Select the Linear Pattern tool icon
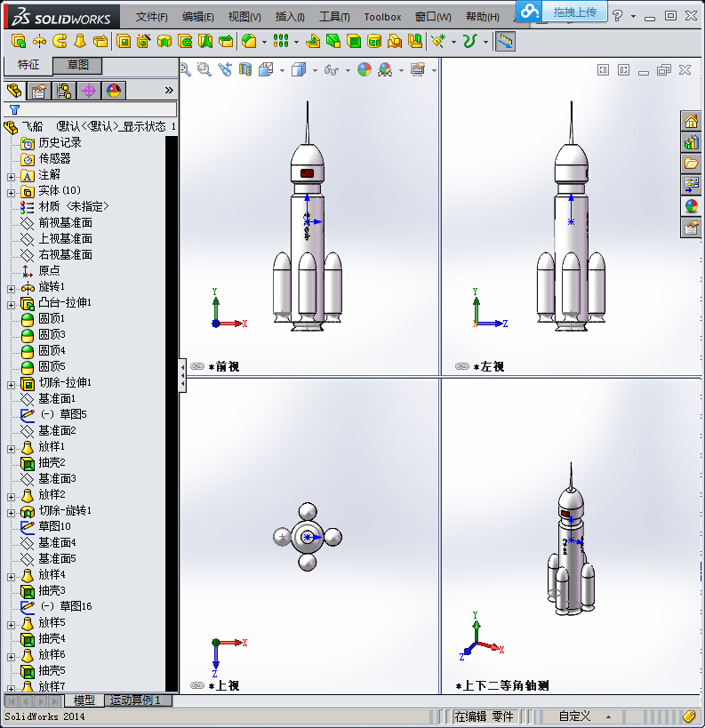Image resolution: width=705 pixels, height=728 pixels. click(x=281, y=41)
